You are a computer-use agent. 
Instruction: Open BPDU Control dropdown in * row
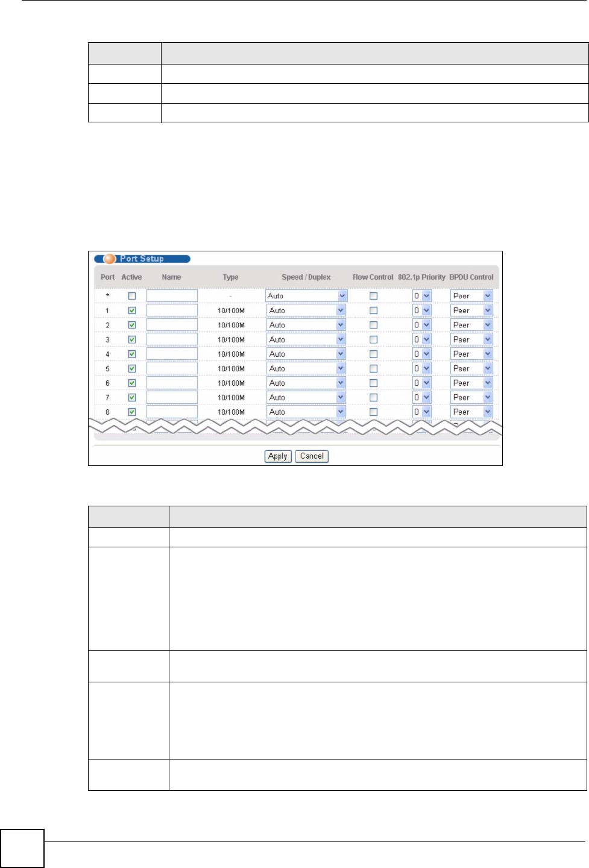tap(472, 296)
